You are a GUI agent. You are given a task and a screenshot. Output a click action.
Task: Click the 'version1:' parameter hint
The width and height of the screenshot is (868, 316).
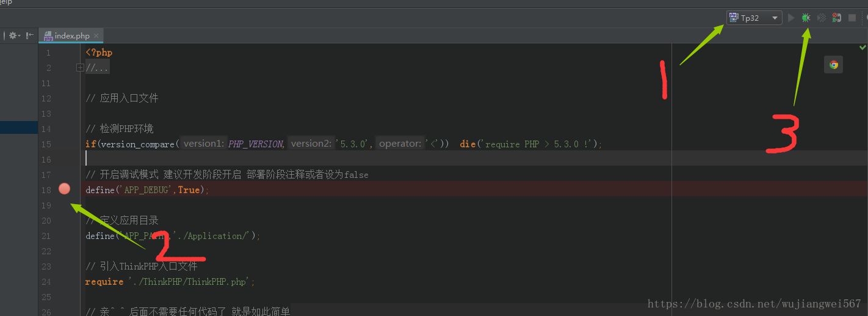[204, 144]
